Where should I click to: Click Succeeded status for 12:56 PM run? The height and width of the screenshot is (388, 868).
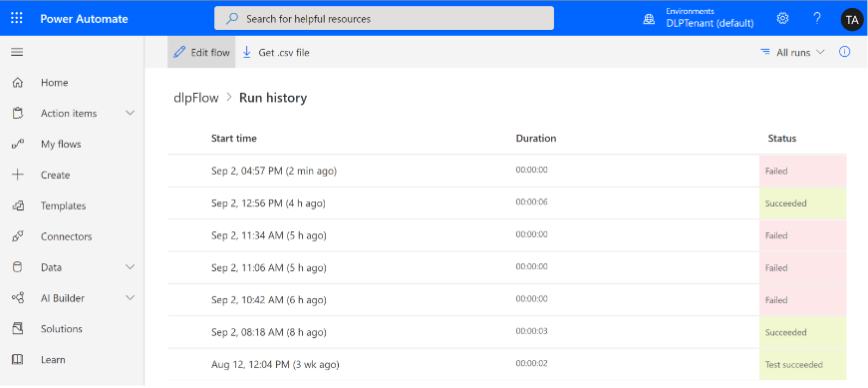(802, 203)
